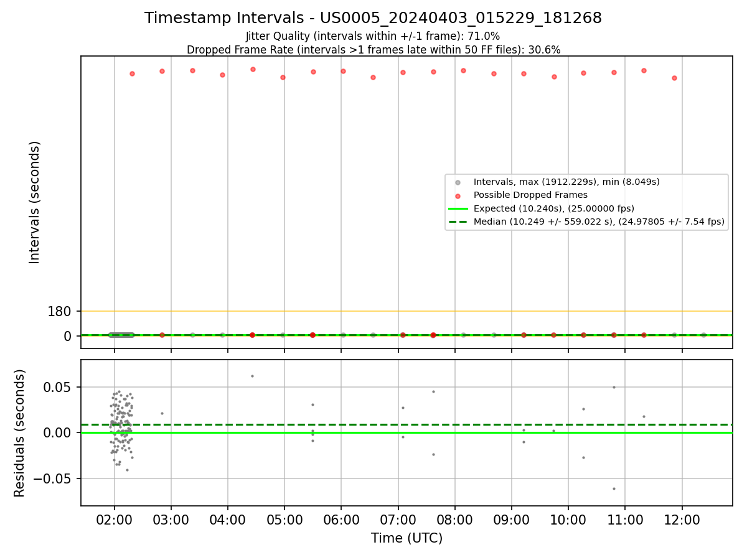Click the 180 y-axis tick label
747x560 pixels.
tap(59, 311)
